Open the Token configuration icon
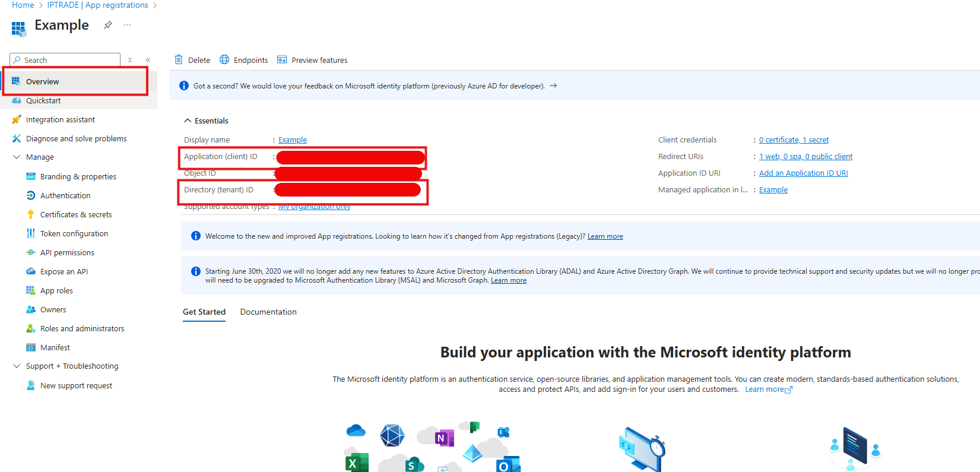Viewport: 980px width, 472px height. (31, 233)
